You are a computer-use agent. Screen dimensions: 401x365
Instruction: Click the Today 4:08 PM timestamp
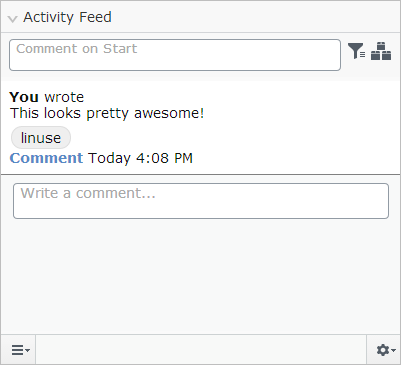point(140,158)
